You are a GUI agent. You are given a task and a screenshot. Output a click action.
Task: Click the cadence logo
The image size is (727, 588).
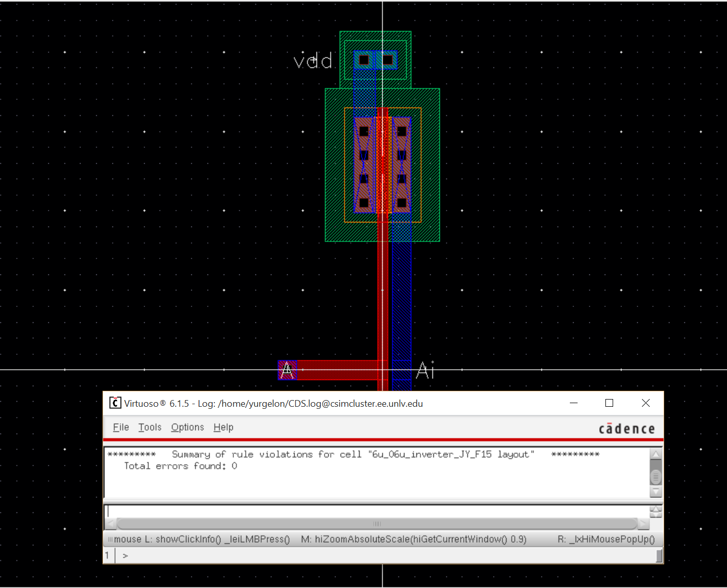[627, 429]
